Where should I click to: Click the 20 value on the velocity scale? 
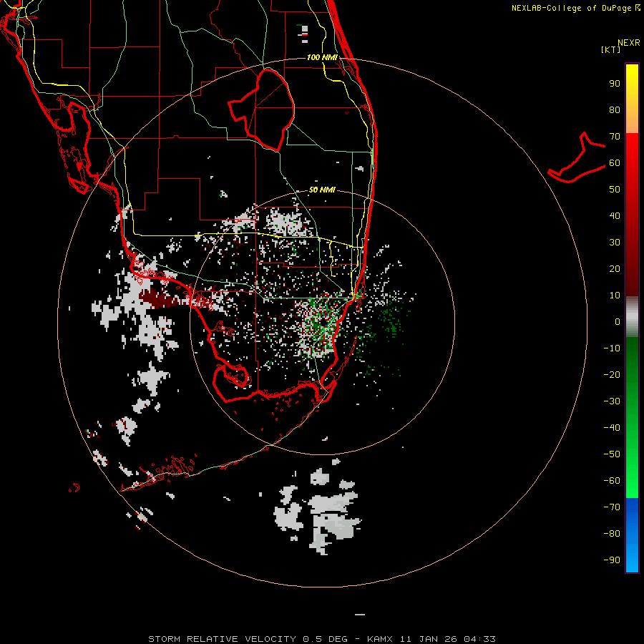pyautogui.click(x=615, y=269)
